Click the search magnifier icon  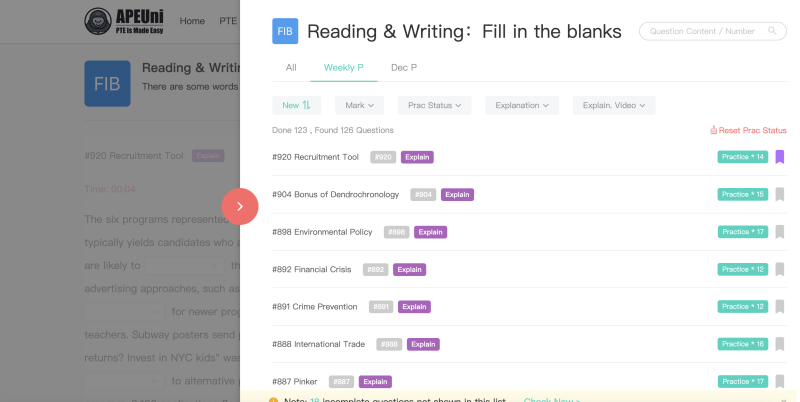tap(772, 31)
